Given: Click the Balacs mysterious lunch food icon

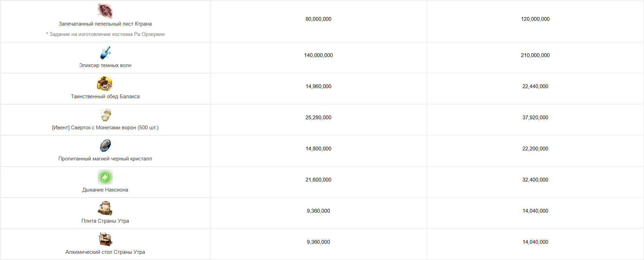Looking at the screenshot, I should tap(105, 84).
